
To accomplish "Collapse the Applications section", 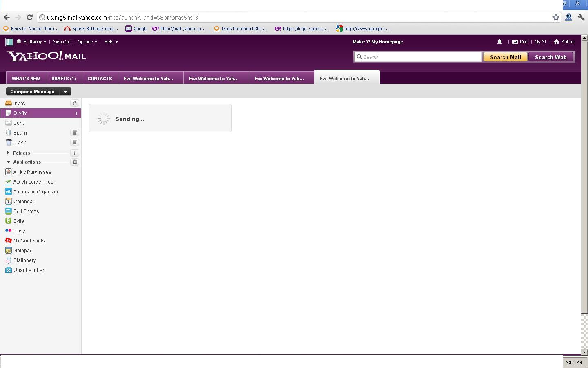I will pyautogui.click(x=8, y=162).
